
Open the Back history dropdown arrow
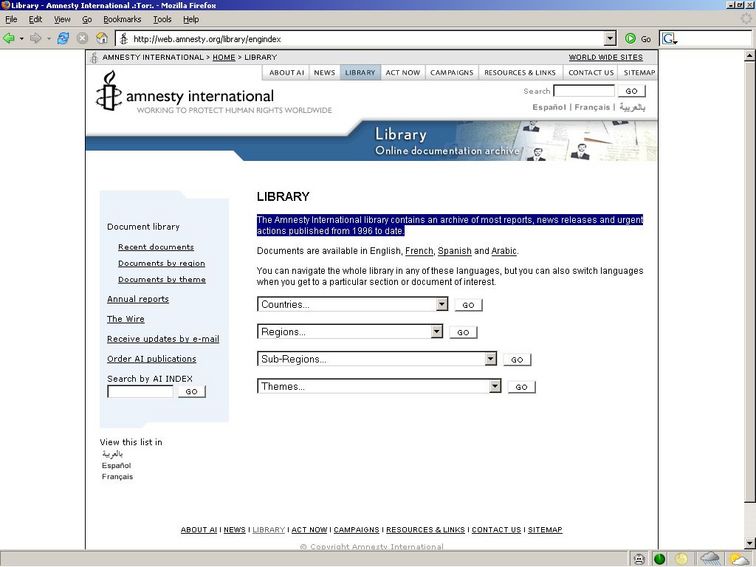[x=21, y=39]
